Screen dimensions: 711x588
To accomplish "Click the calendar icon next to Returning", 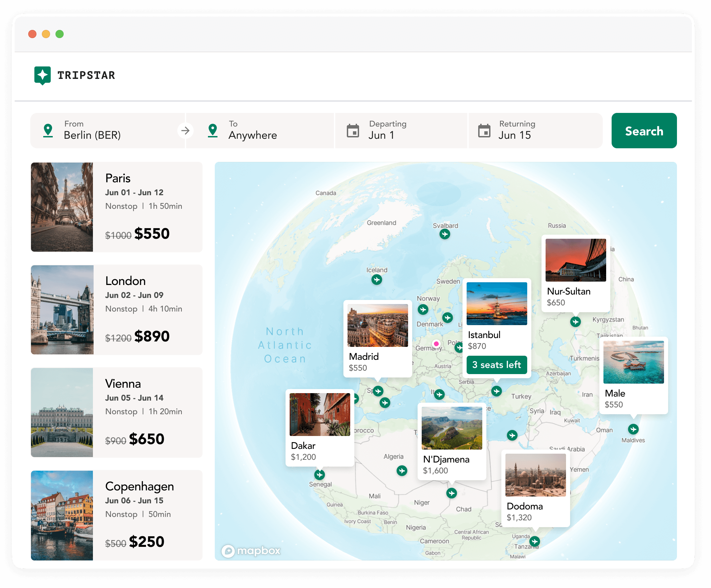I will click(x=485, y=131).
